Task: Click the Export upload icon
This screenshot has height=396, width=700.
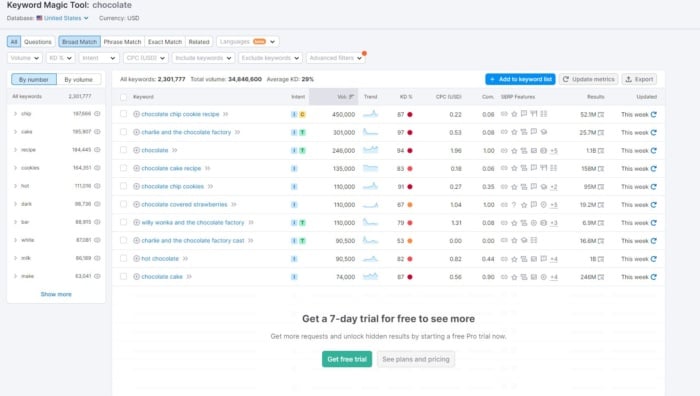Action: (x=629, y=79)
